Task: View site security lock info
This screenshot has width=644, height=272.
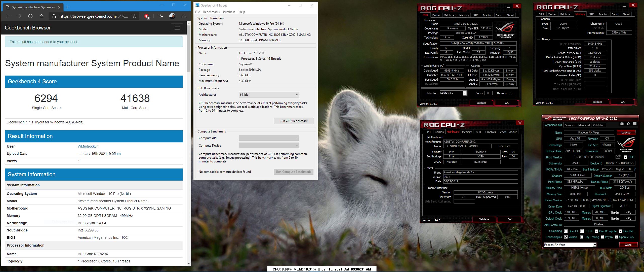Action: 54,16
